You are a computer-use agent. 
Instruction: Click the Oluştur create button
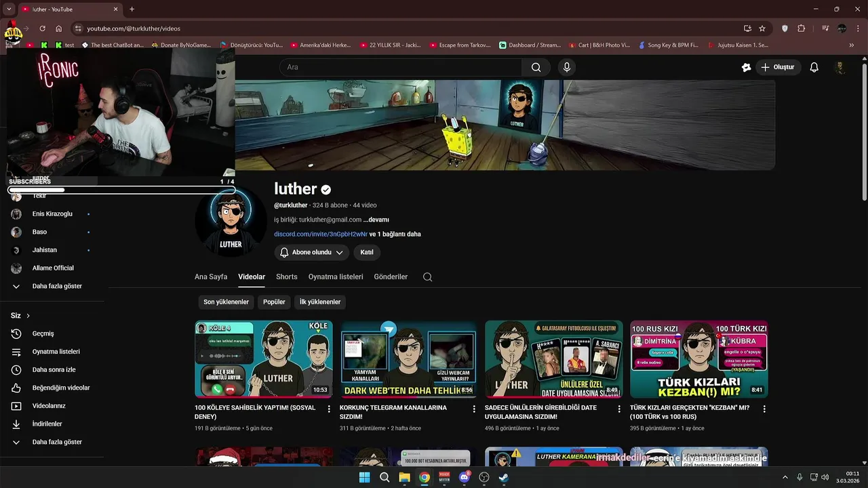tap(778, 67)
